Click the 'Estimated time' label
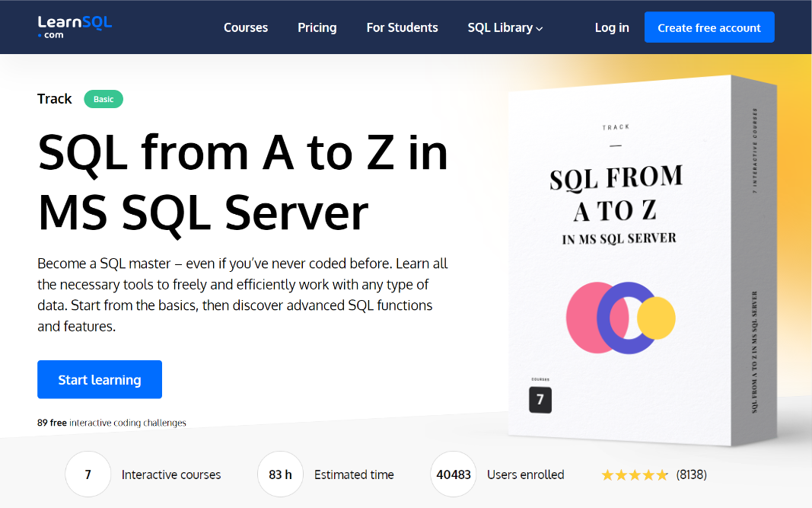Screen dimensions: 812x508 354,474
